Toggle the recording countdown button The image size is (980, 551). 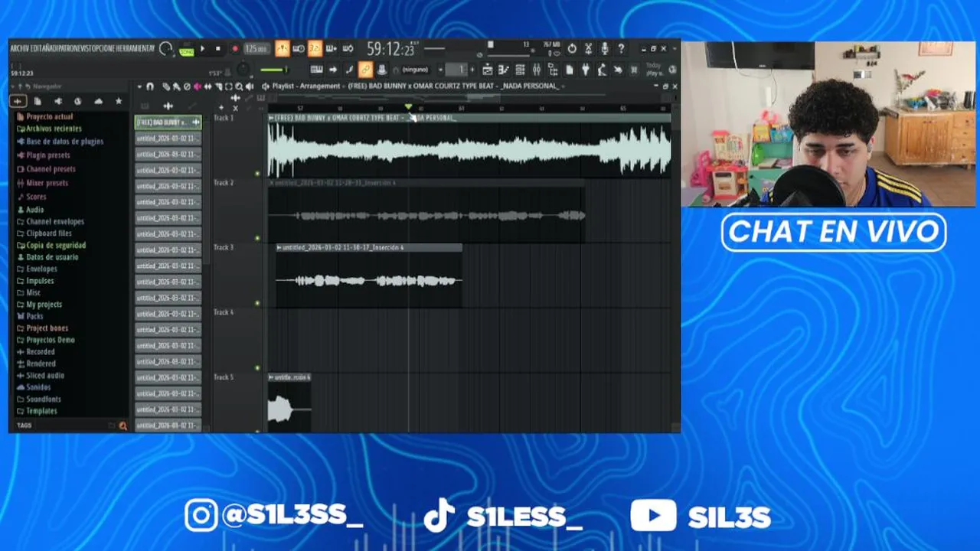click(x=315, y=49)
